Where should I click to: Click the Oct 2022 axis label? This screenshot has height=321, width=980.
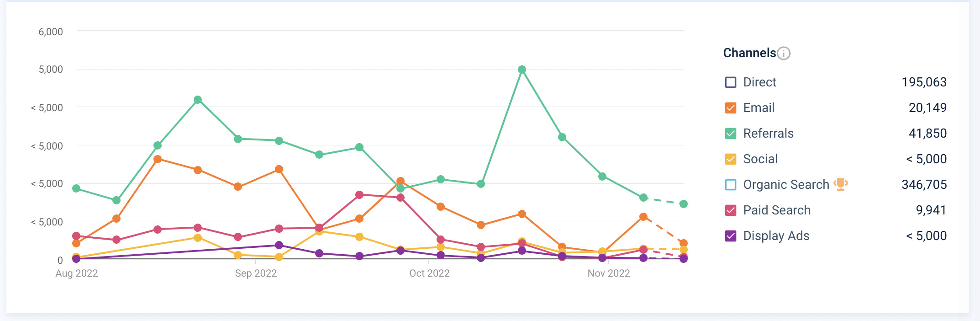[429, 273]
